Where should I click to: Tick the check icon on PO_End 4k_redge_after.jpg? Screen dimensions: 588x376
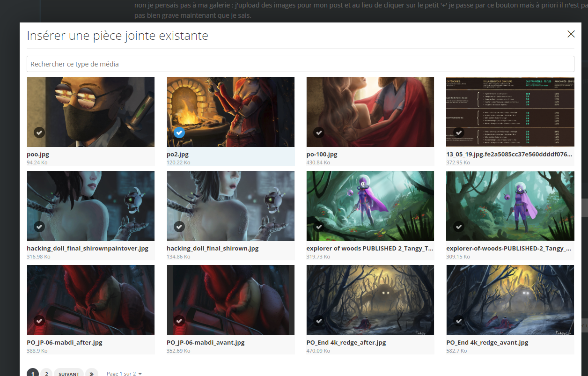[x=319, y=321]
